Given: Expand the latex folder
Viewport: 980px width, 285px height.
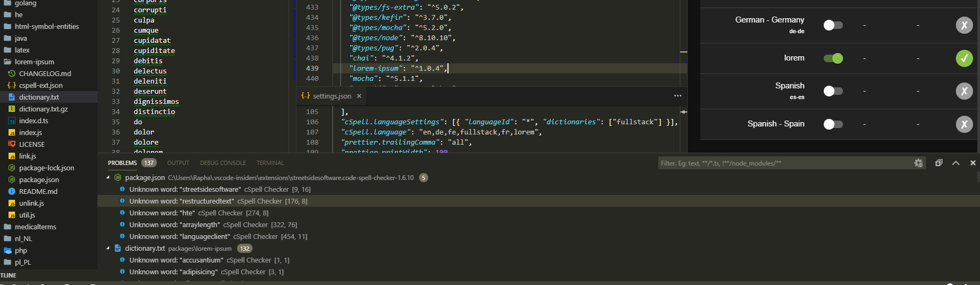Looking at the screenshot, I should point(22,50).
